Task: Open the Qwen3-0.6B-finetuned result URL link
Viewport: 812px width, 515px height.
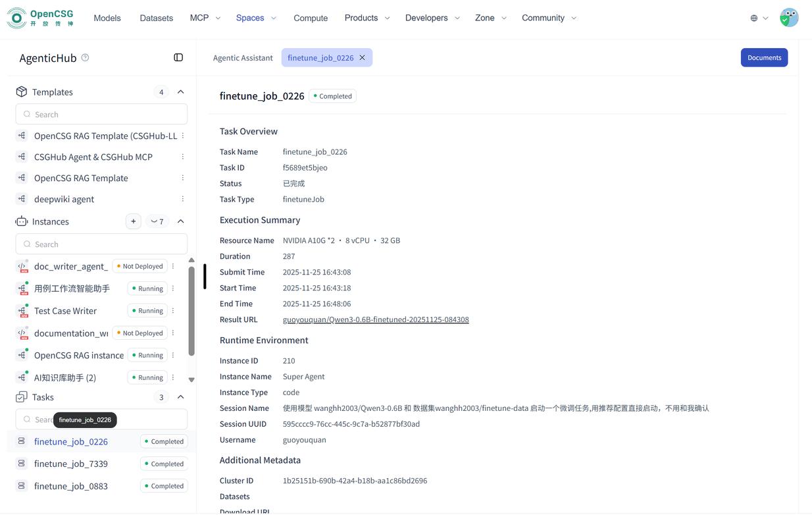Action: click(376, 319)
